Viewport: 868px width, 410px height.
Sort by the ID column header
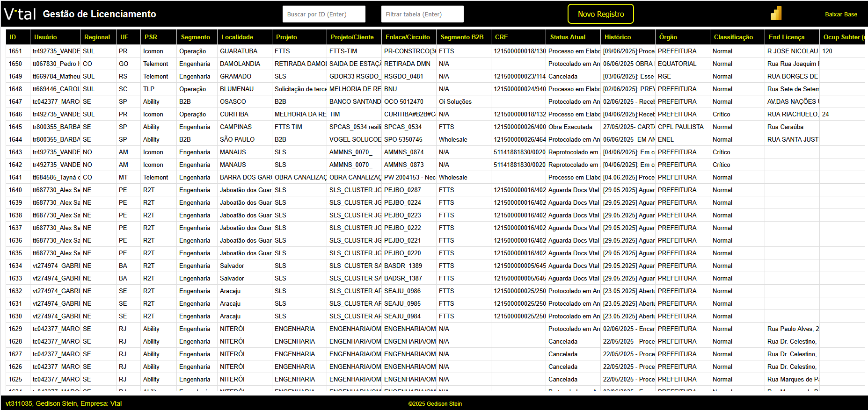point(13,37)
